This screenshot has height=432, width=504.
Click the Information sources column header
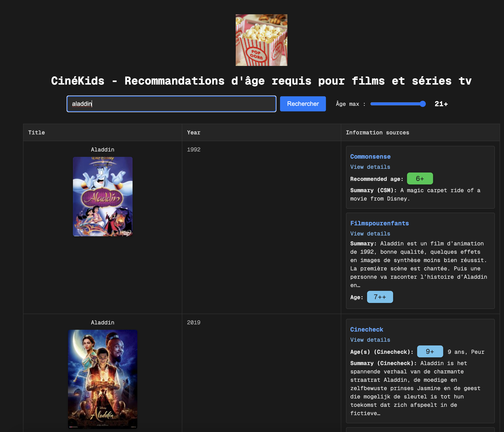coord(420,132)
